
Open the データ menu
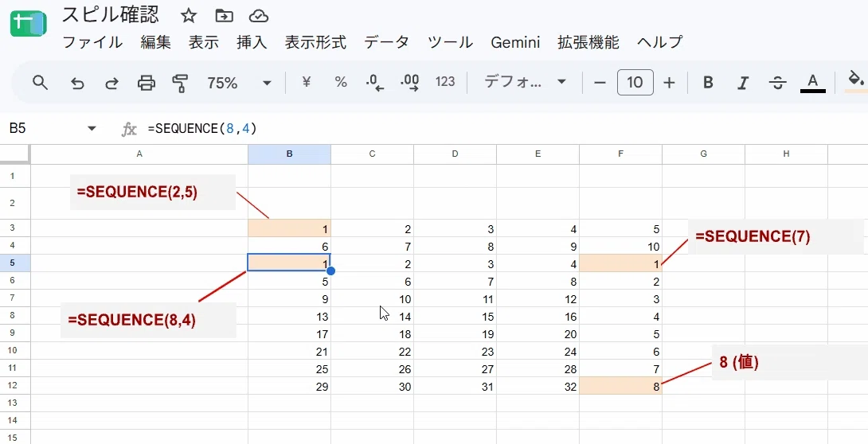[x=387, y=42]
